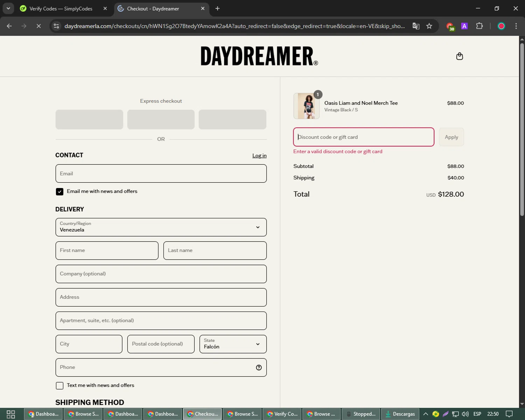
Task: Close the Checkout - Daydreamer tab
Action: point(203,8)
